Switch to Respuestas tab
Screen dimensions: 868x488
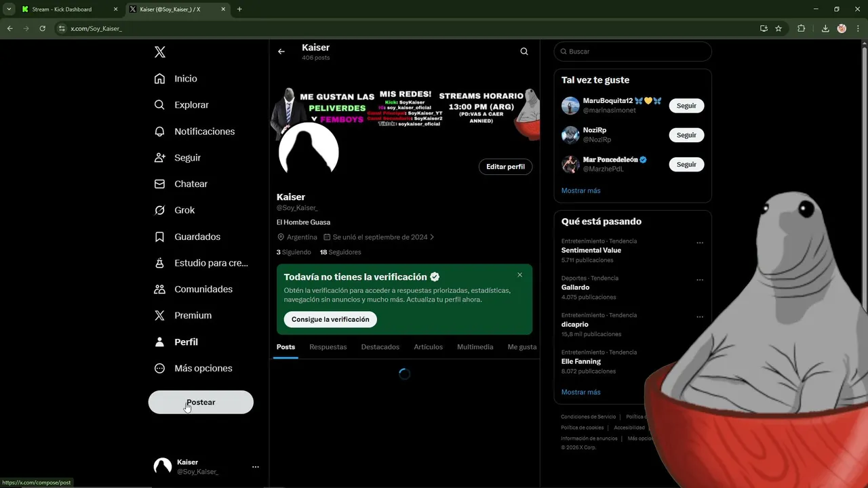328,347
